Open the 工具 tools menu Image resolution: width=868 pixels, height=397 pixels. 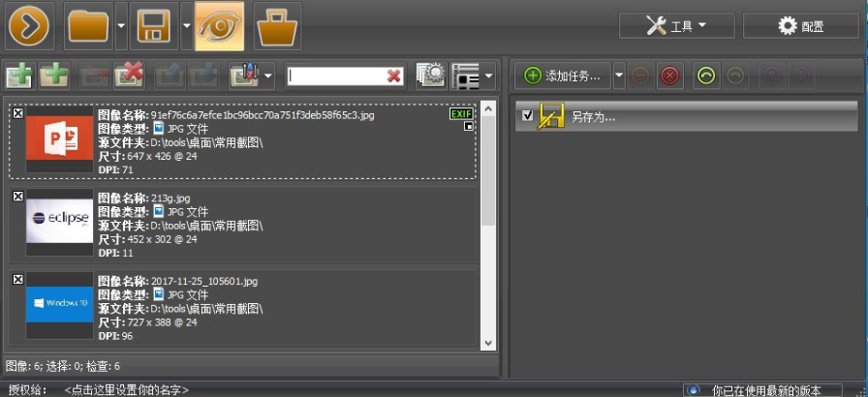tap(676, 25)
